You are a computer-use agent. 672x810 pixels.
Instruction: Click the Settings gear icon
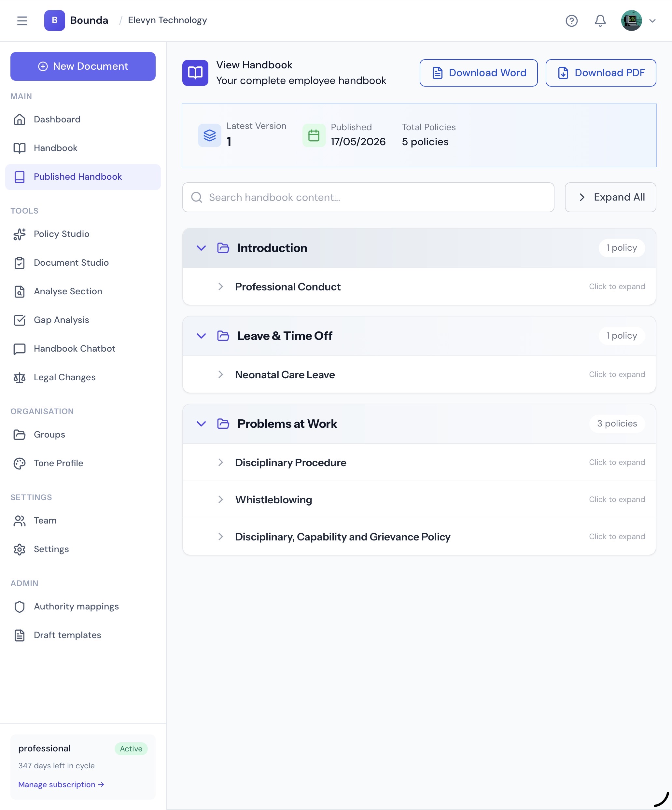click(19, 549)
